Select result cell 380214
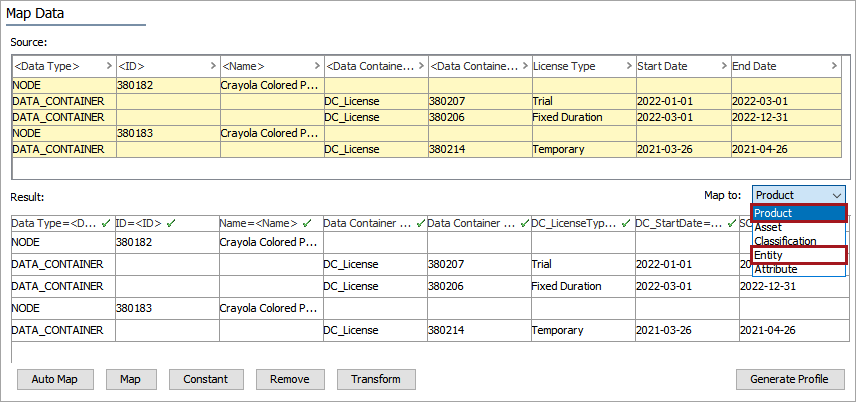 479,330
